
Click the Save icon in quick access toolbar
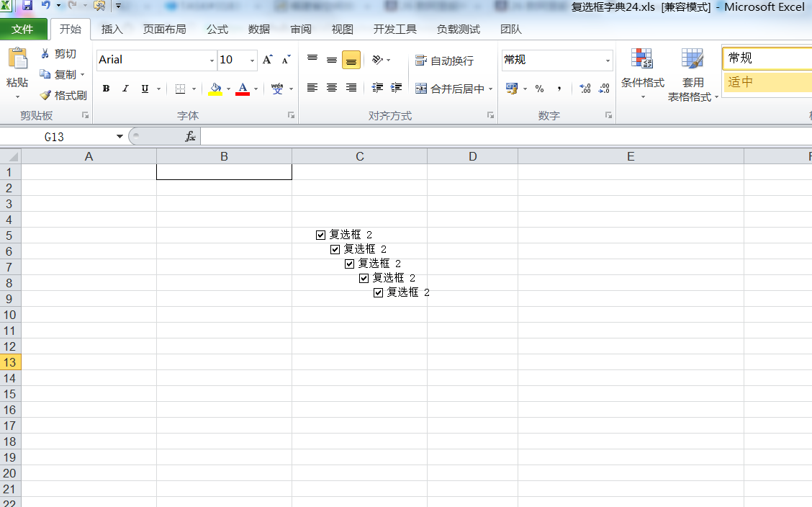point(27,6)
